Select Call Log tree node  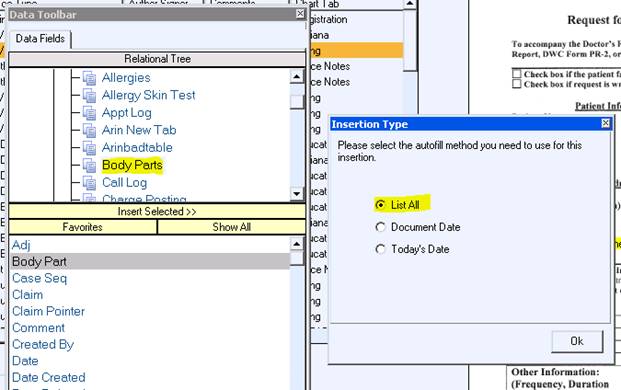[x=124, y=183]
